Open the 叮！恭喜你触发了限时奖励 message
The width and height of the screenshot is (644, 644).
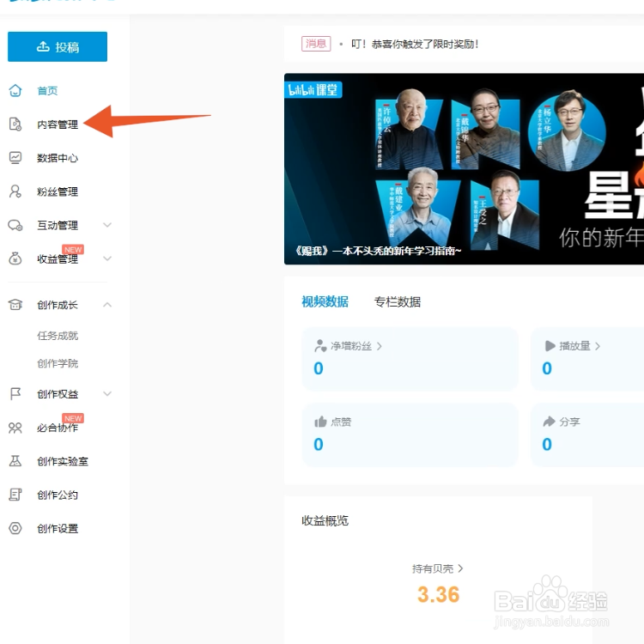(x=415, y=44)
